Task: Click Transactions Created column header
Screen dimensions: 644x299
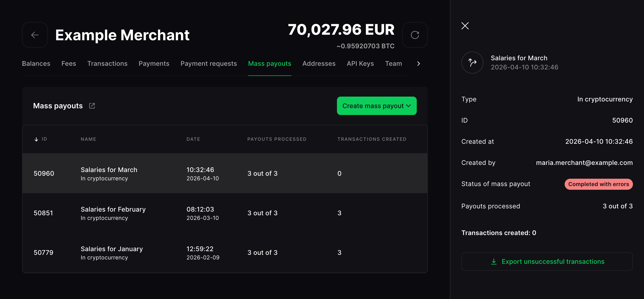Action: 372,139
